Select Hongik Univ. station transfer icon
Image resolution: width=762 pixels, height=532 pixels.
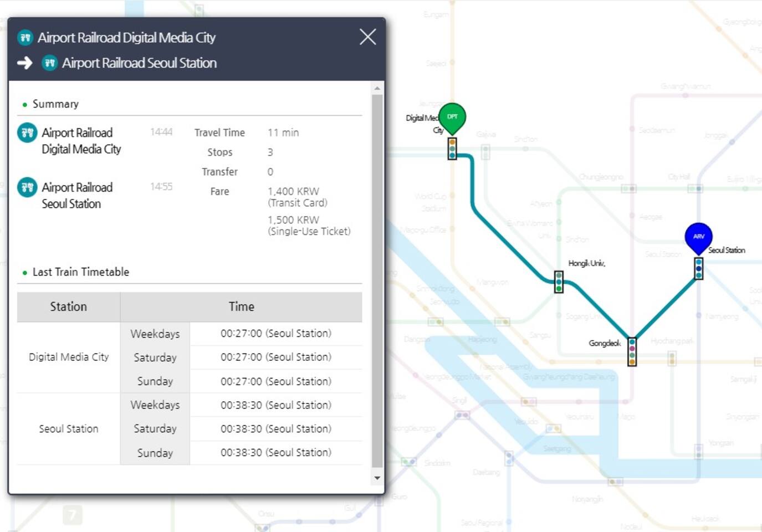(559, 282)
